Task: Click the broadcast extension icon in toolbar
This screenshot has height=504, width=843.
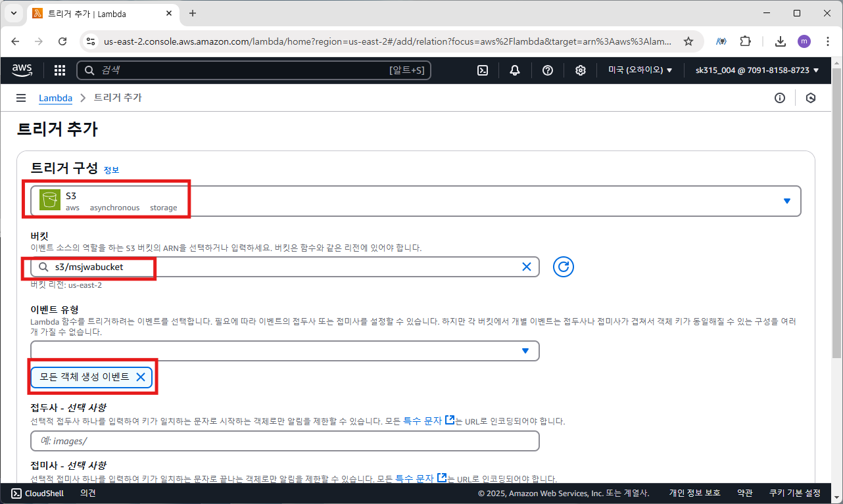Action: coord(721,41)
